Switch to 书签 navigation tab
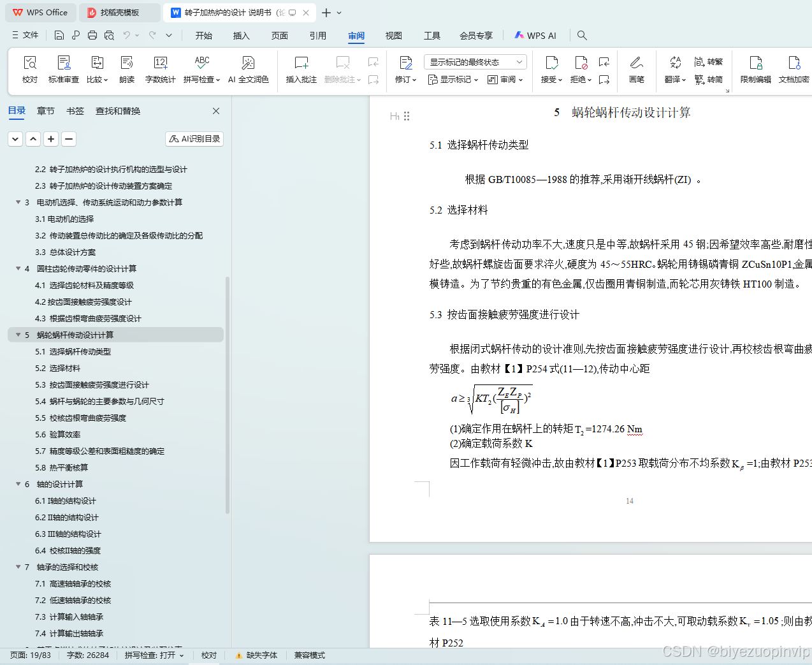Screen dimensions: 812x665 click(x=75, y=111)
